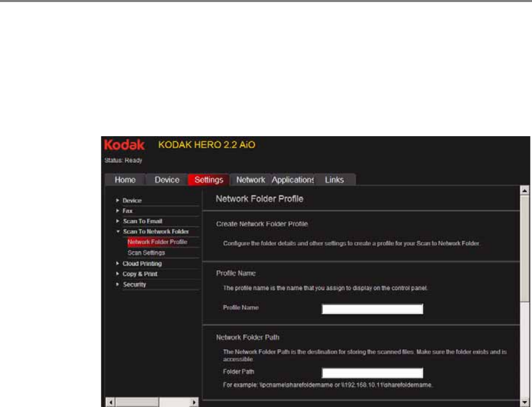Select the Settings tab
Image resolution: width=532 pixels, height=407 pixels.
click(209, 180)
